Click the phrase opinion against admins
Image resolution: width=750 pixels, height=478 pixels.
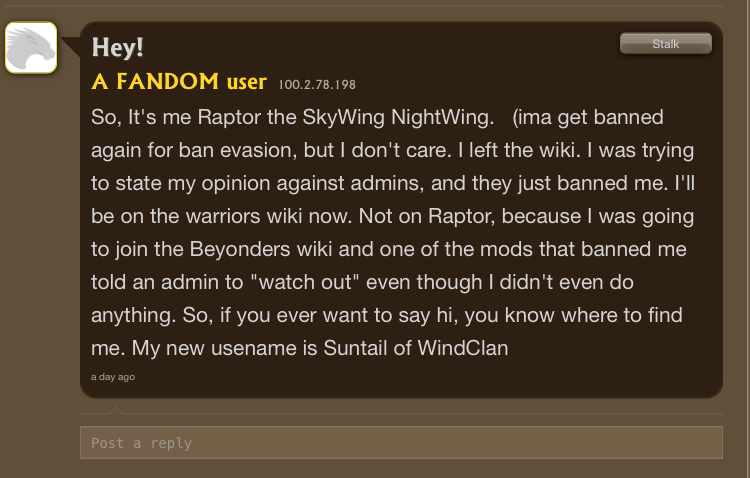pos(313,184)
